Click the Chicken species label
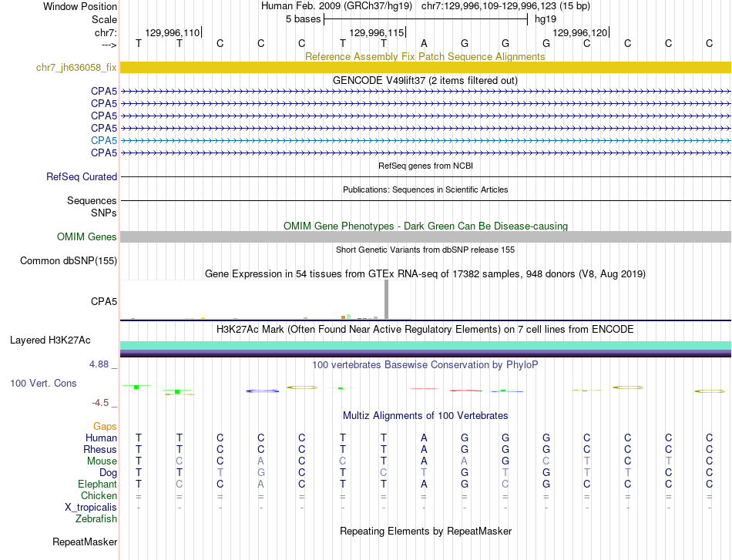The height and width of the screenshot is (560, 732). pos(99,496)
